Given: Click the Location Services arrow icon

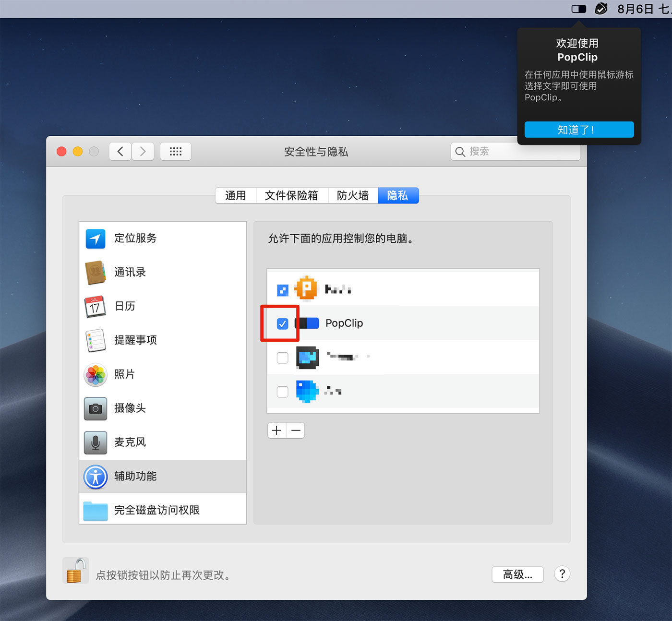Looking at the screenshot, I should click(96, 239).
